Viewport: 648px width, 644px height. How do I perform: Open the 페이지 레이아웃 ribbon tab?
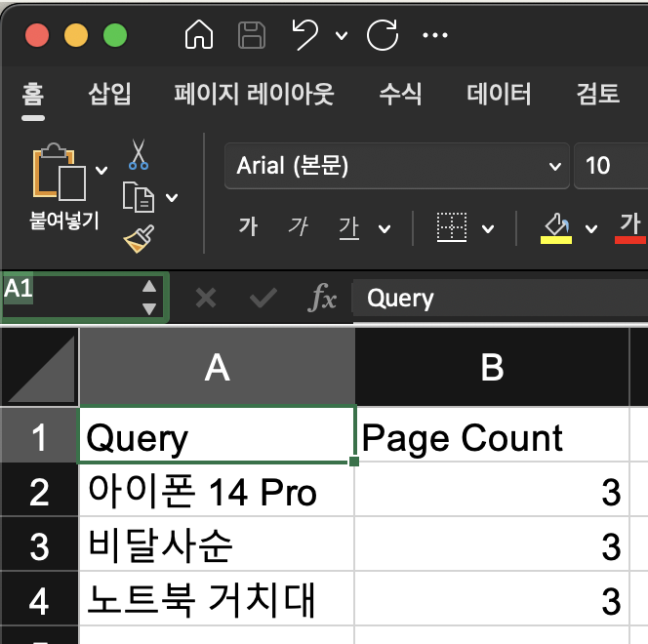[x=254, y=94]
